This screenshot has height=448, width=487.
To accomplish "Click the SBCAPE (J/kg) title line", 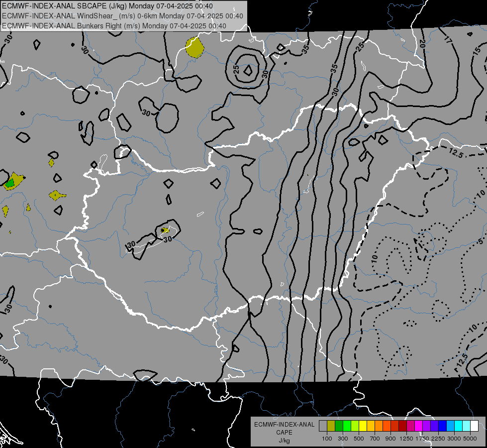I will point(107,6).
